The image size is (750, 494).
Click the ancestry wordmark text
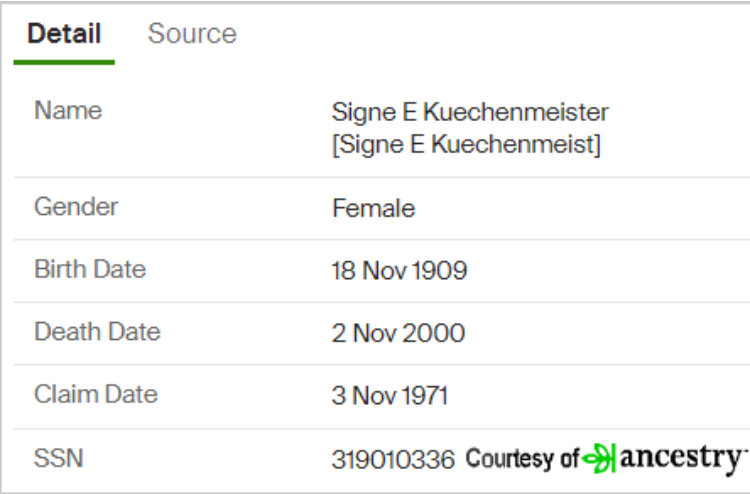pyautogui.click(x=684, y=459)
